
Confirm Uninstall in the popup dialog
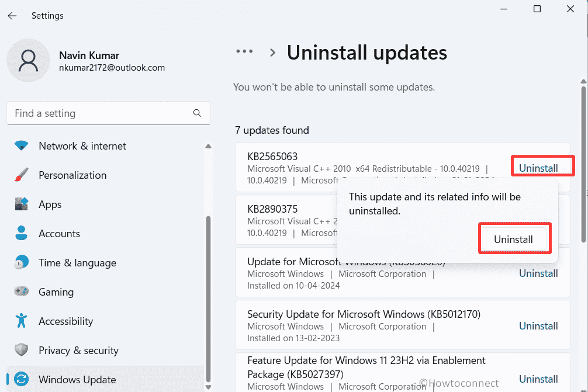514,238
